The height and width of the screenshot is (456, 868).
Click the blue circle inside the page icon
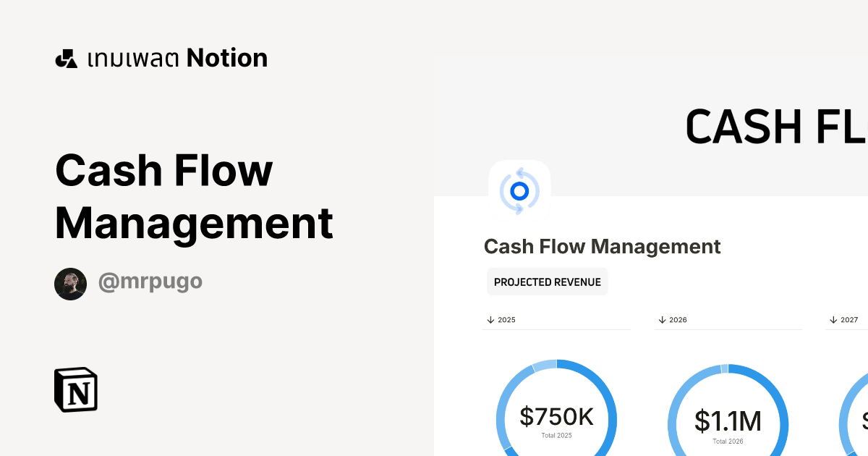click(x=520, y=193)
